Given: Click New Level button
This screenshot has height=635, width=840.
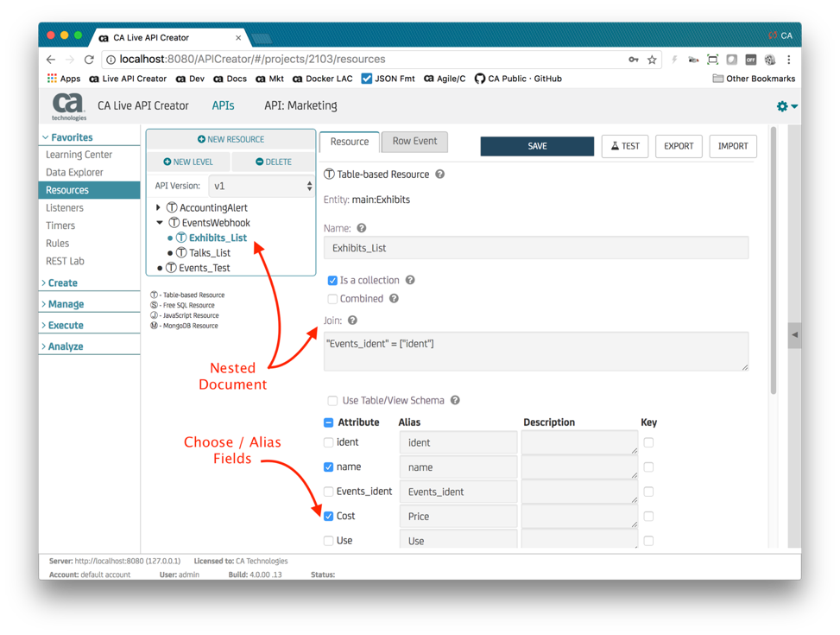Looking at the screenshot, I should [188, 162].
